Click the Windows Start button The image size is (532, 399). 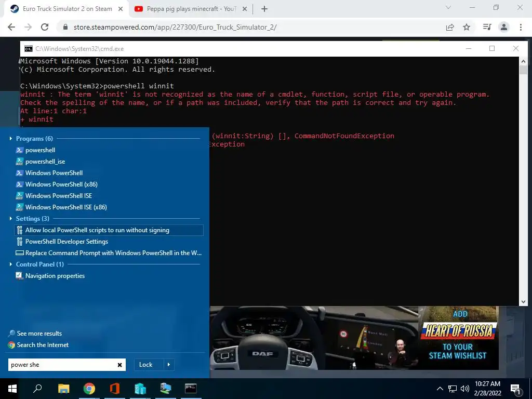tap(12, 389)
